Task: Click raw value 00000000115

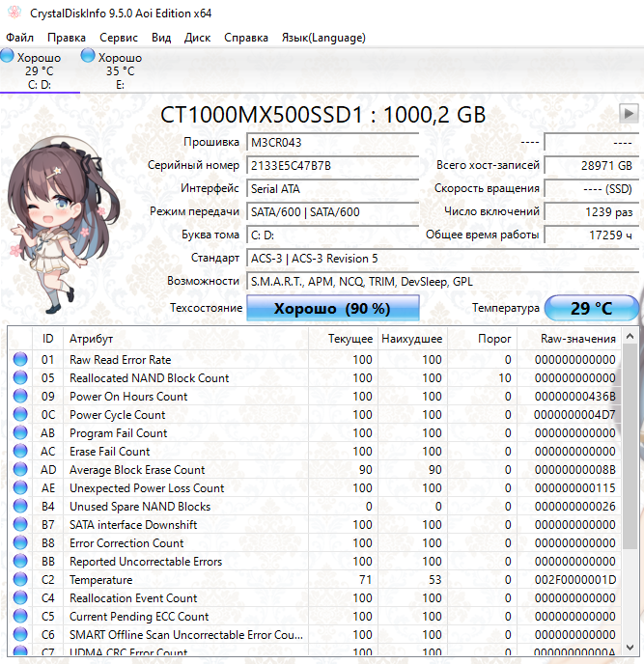Action: pyautogui.click(x=574, y=487)
